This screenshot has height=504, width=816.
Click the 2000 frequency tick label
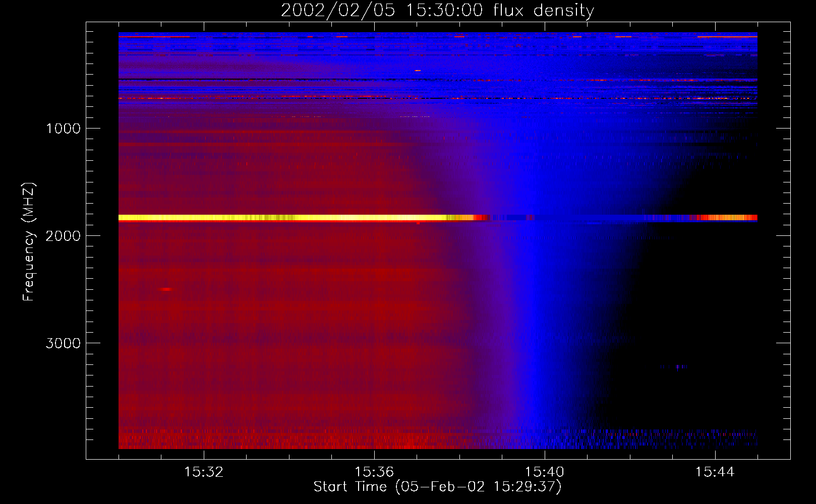(63, 236)
